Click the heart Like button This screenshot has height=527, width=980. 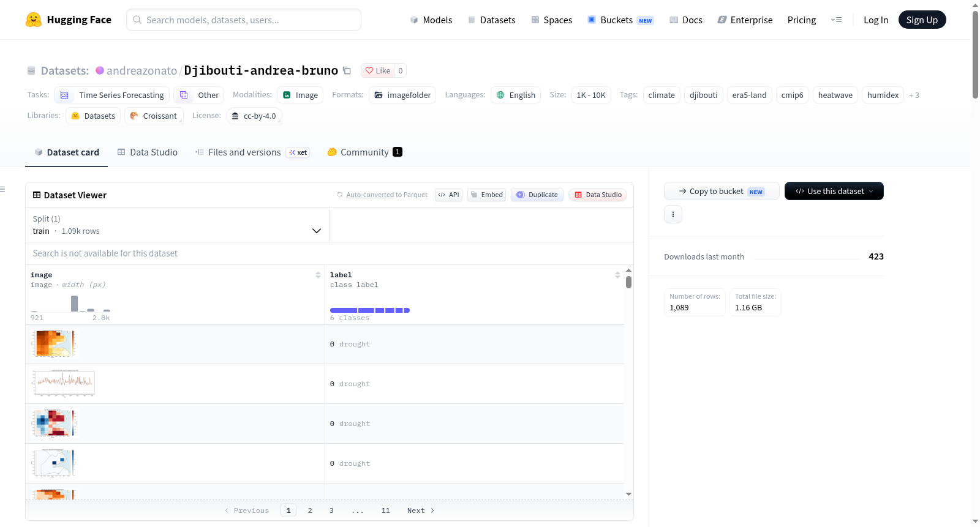tap(377, 70)
